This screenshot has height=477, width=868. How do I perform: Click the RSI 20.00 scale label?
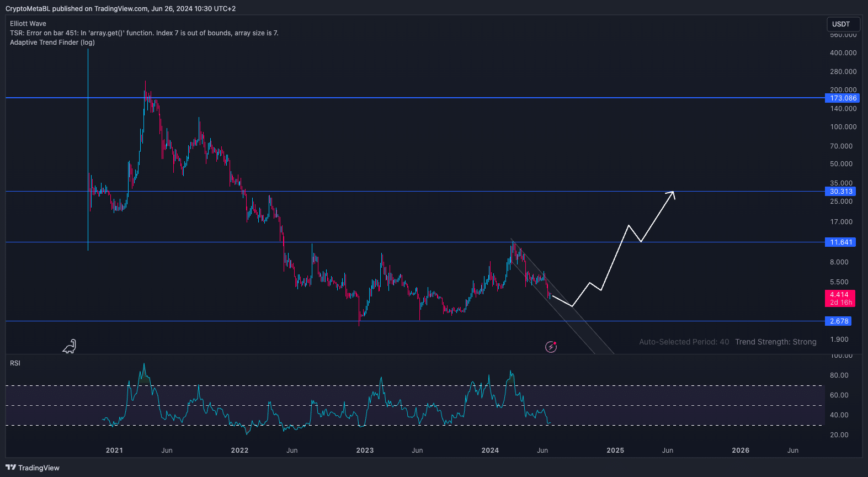(x=839, y=435)
